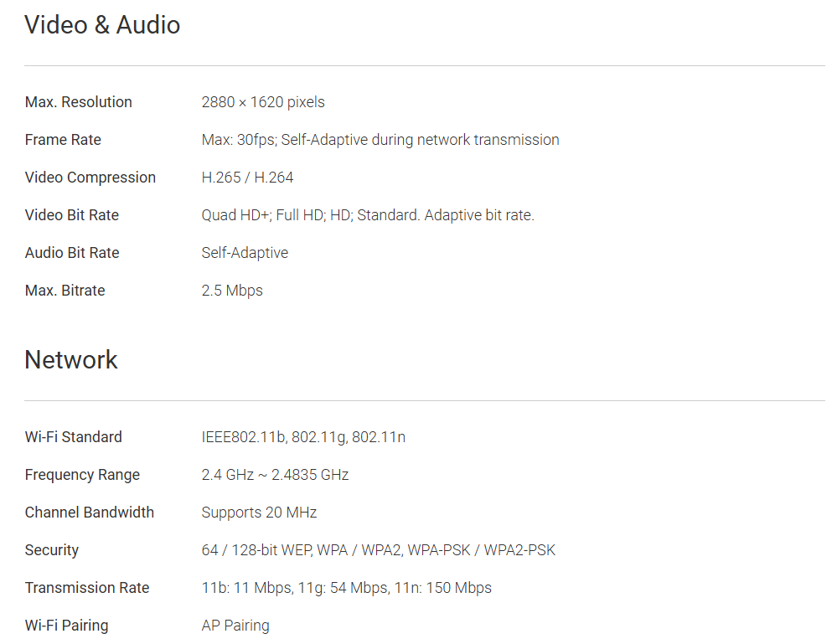Click the AP Pairing value
Viewport: 837px width, 644px height.
coord(235,626)
